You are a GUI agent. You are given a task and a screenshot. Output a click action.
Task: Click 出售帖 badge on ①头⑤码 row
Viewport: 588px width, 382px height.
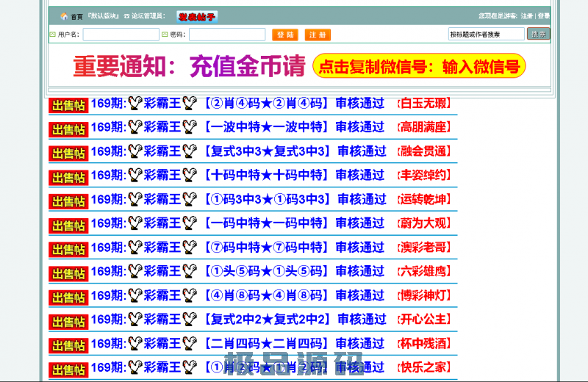(68, 273)
